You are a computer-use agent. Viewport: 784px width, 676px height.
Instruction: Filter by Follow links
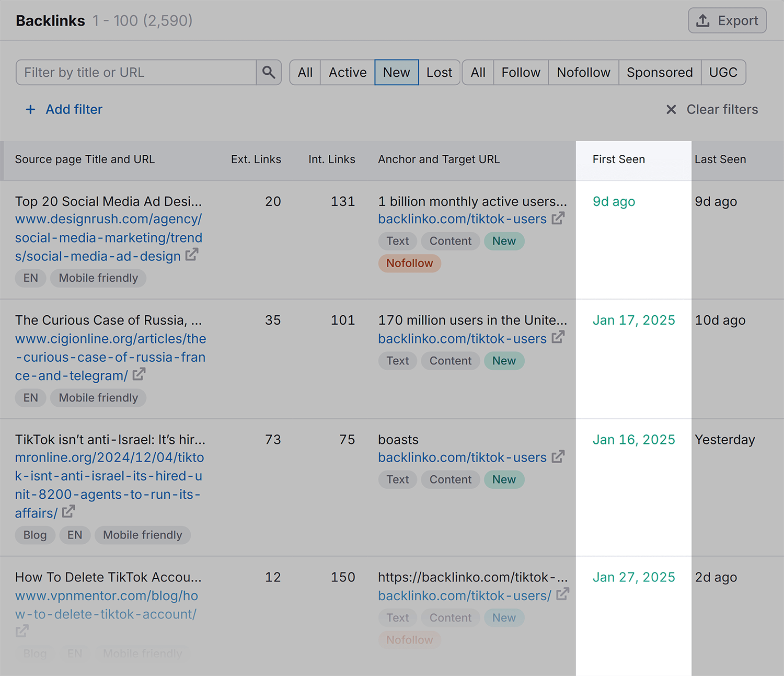tap(521, 72)
